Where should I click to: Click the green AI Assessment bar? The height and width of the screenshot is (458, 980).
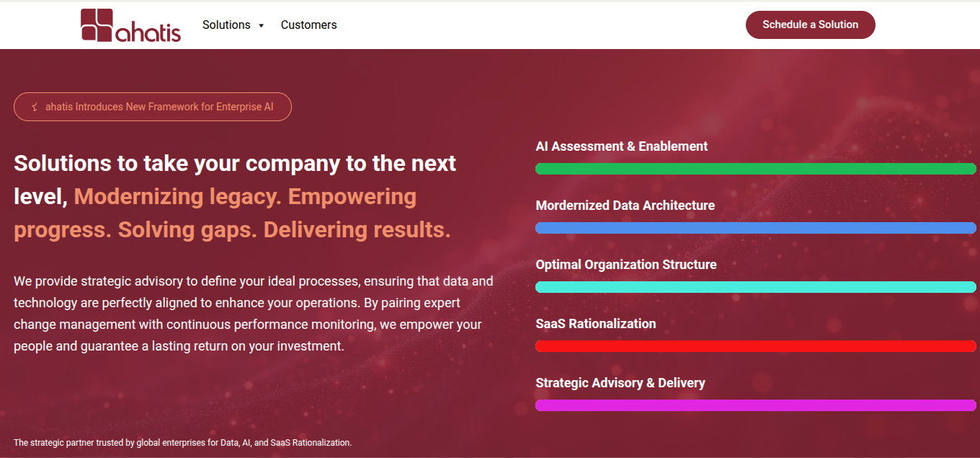755,169
